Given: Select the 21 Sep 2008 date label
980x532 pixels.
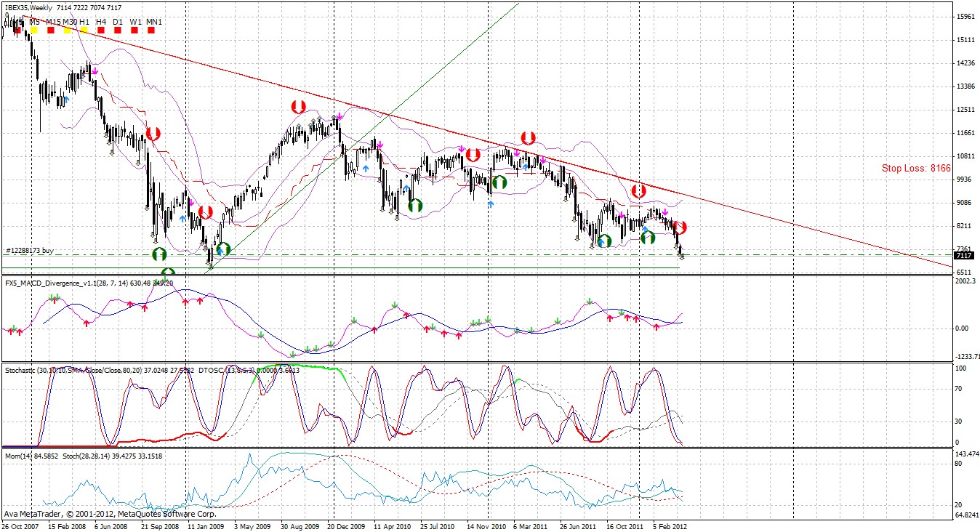Looking at the screenshot, I should tap(161, 525).
